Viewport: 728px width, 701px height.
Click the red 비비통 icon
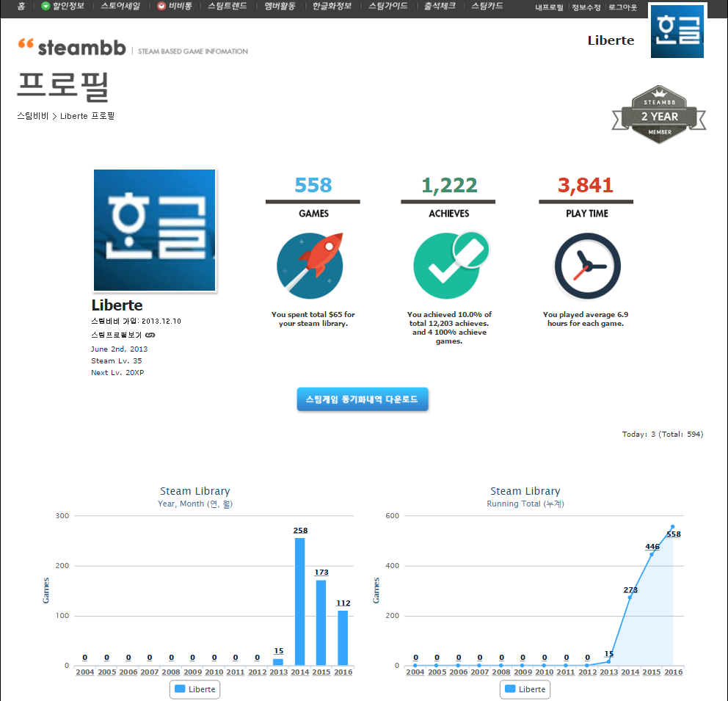(x=161, y=6)
